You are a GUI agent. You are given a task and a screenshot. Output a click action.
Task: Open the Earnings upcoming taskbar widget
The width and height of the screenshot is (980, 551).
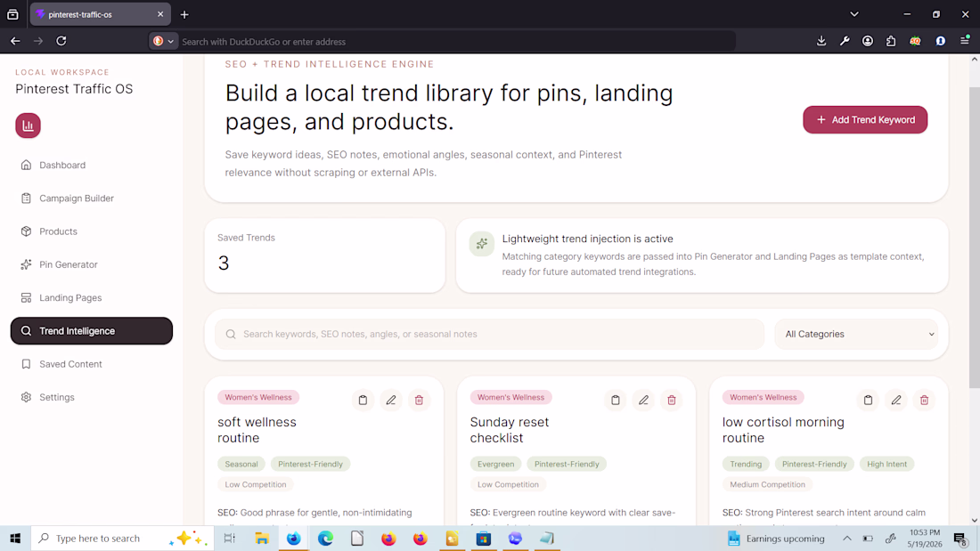[x=777, y=538]
